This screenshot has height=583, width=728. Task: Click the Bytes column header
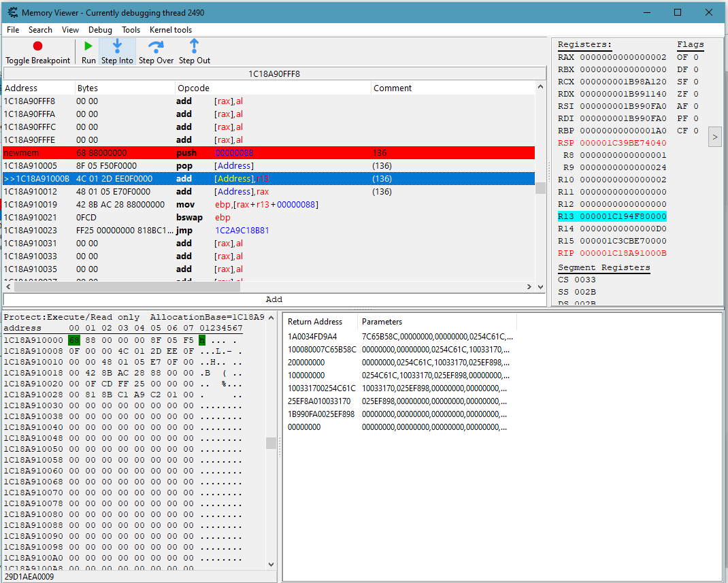click(x=125, y=88)
